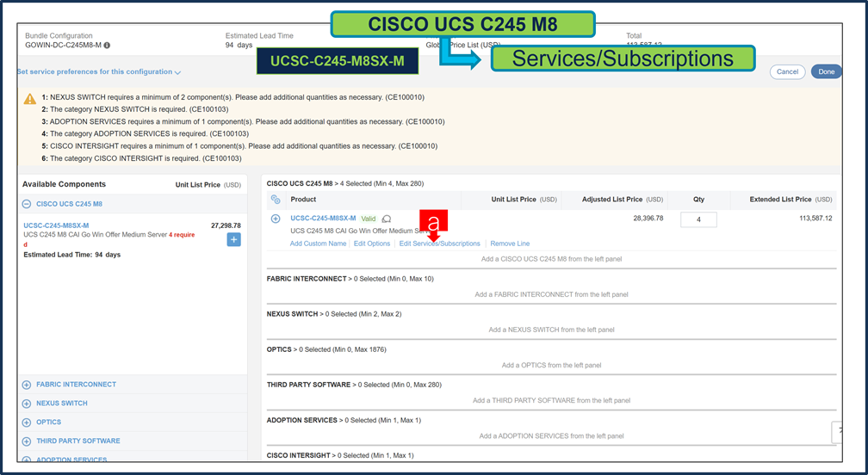Add UCSC-C245-M8SX-M with the blue plus button

point(233,239)
